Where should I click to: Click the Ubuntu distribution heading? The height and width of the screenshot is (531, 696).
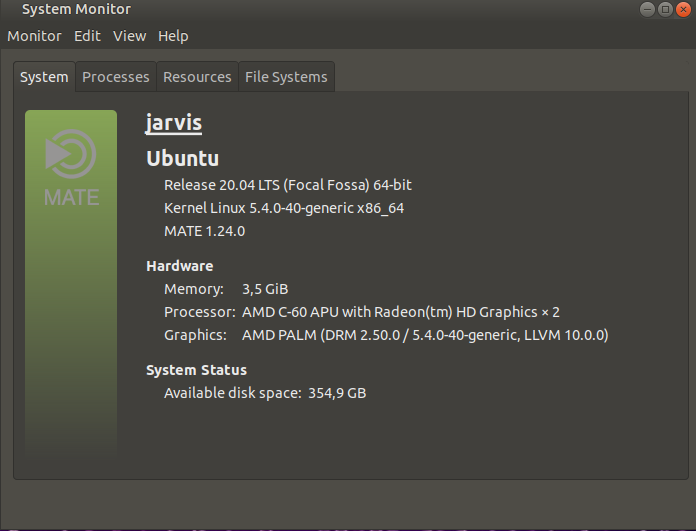[x=182, y=159]
